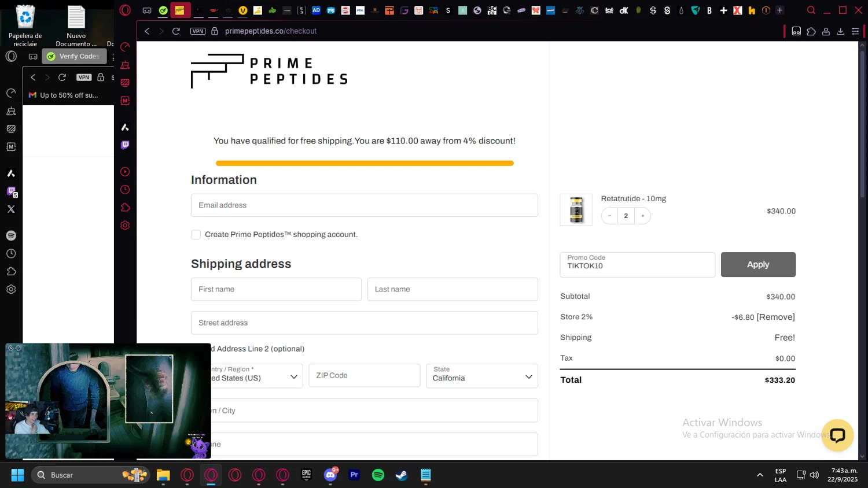The width and height of the screenshot is (868, 488).
Task: Open Settings gear in the red sidebar
Action: tap(125, 225)
